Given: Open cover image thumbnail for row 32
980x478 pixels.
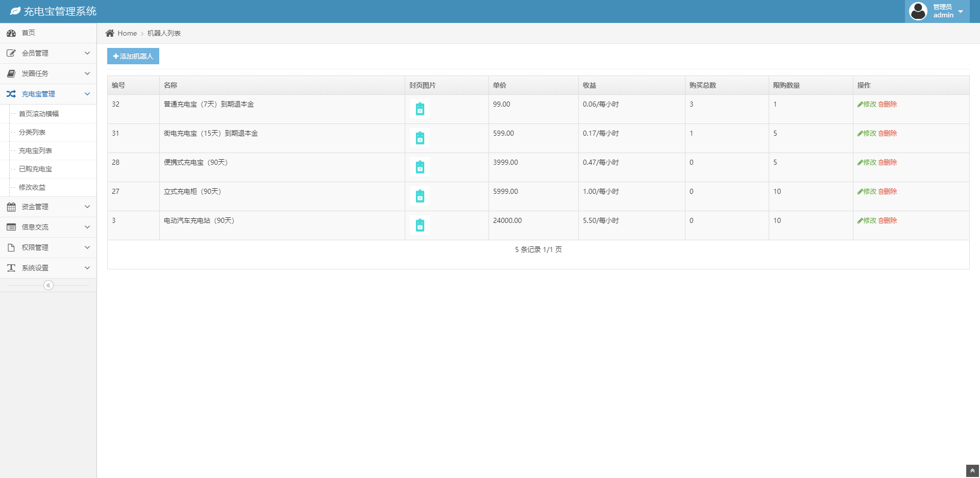Looking at the screenshot, I should (420, 109).
